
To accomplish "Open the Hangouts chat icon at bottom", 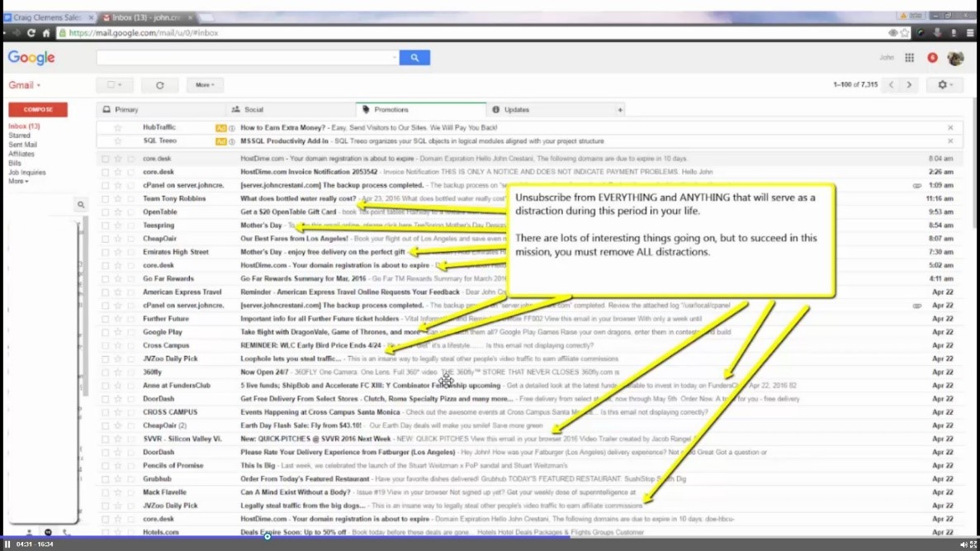I will (48, 533).
